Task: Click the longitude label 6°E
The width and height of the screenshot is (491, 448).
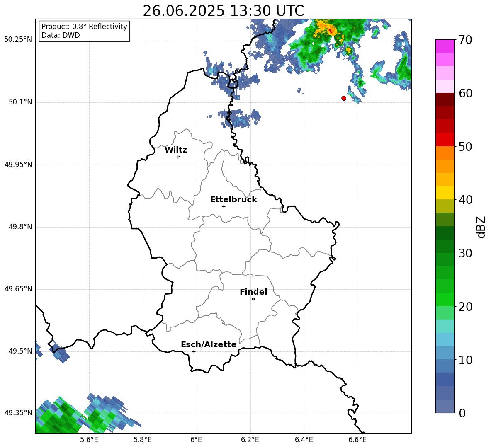Action: point(196,440)
